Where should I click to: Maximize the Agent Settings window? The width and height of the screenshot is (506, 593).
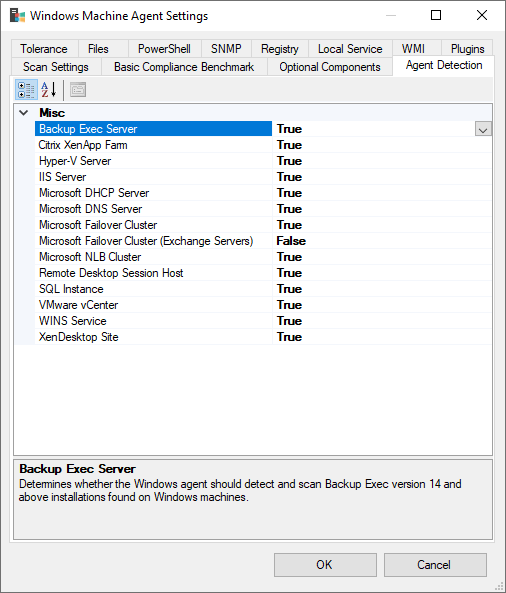coord(436,16)
